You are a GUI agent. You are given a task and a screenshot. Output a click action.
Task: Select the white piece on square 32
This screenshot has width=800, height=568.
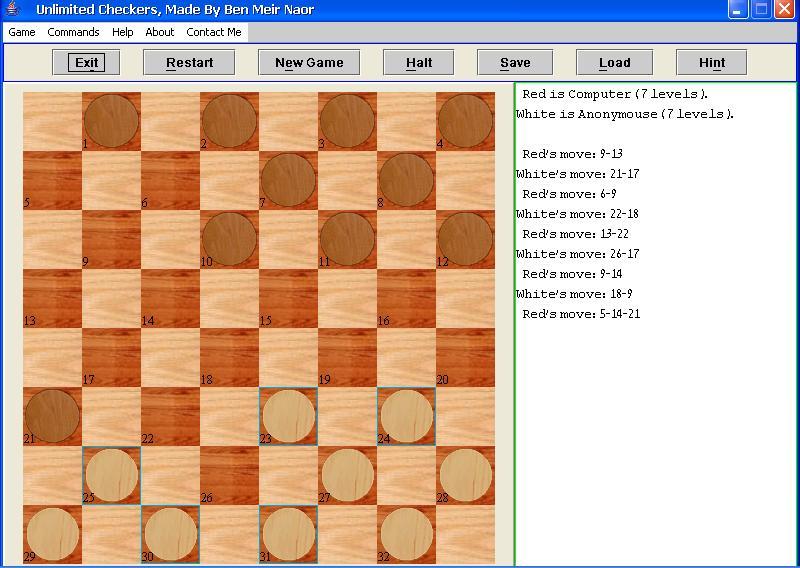[407, 534]
